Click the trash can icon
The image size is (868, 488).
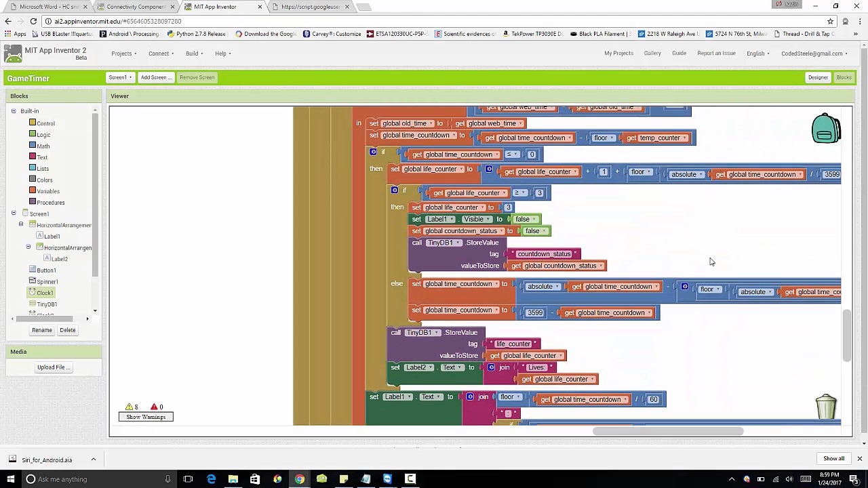826,407
